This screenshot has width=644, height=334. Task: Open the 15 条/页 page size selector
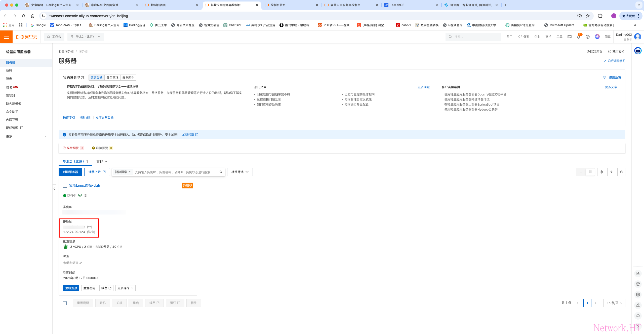click(x=614, y=303)
